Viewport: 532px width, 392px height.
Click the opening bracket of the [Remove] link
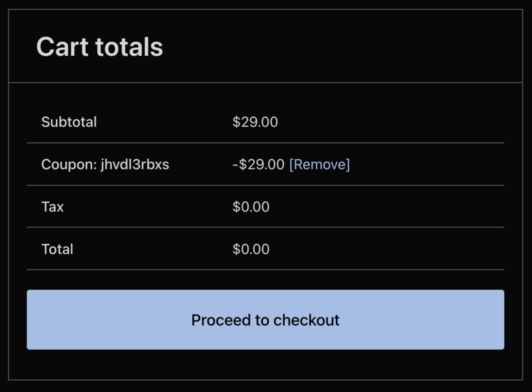291,164
